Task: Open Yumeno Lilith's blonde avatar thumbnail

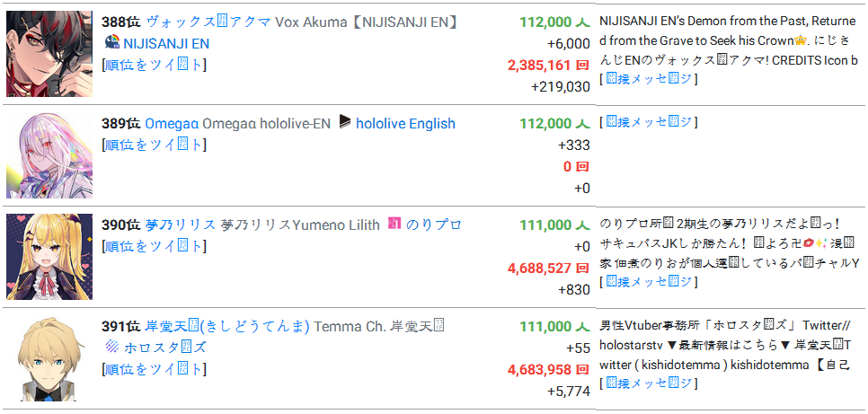Action: click(49, 257)
